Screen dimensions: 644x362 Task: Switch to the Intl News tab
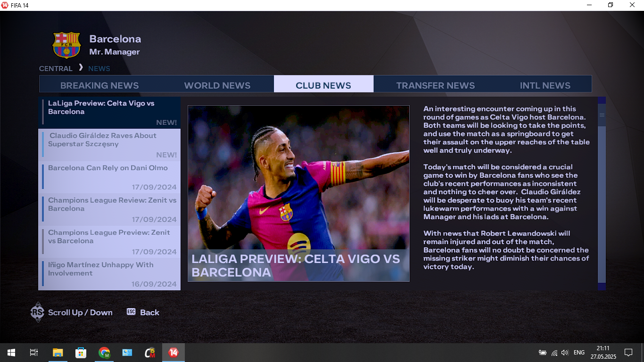[545, 85]
